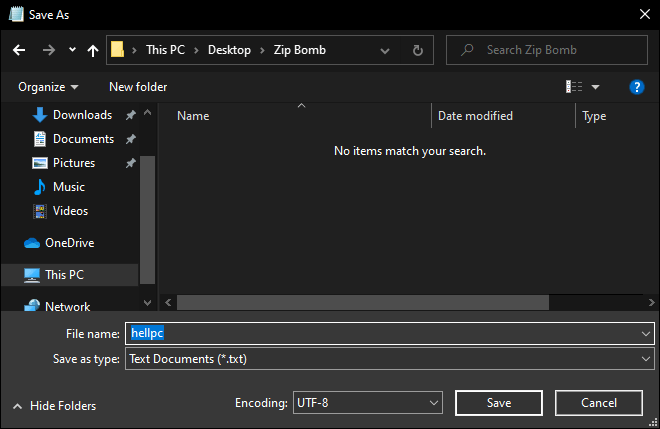Viewport: 660px width, 429px height.
Task: Open Music in navigation pane
Action: pos(69,187)
